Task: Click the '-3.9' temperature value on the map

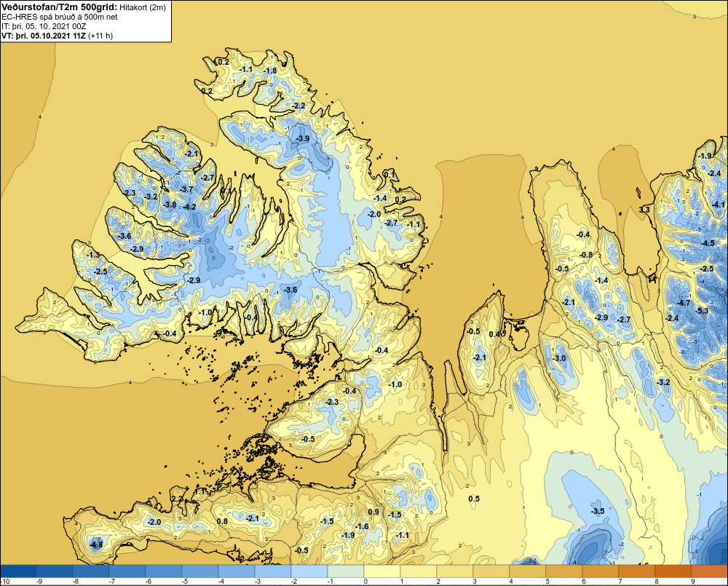Action: (303, 139)
